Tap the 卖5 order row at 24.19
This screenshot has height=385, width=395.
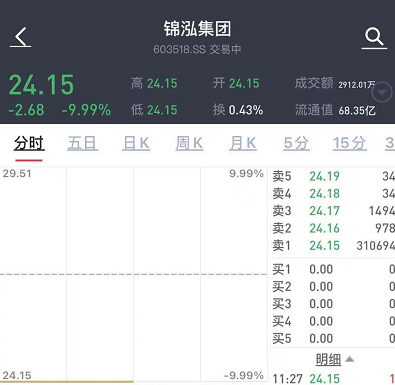[x=333, y=176]
